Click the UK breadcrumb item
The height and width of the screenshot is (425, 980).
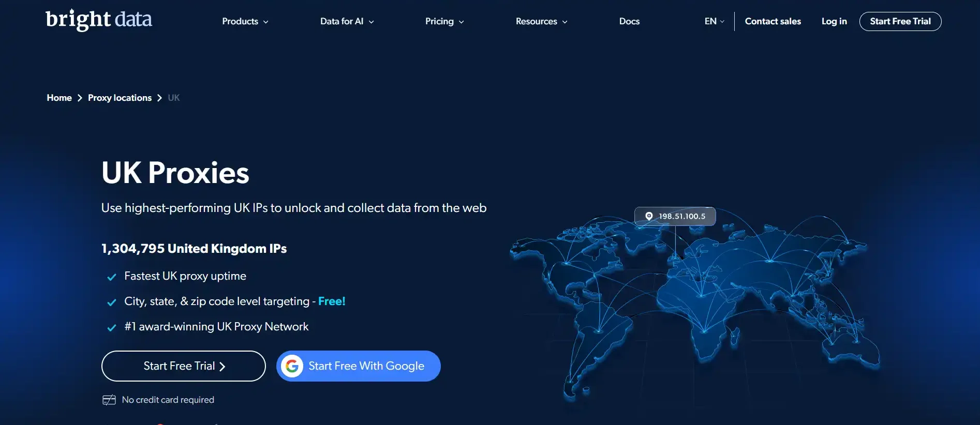174,98
